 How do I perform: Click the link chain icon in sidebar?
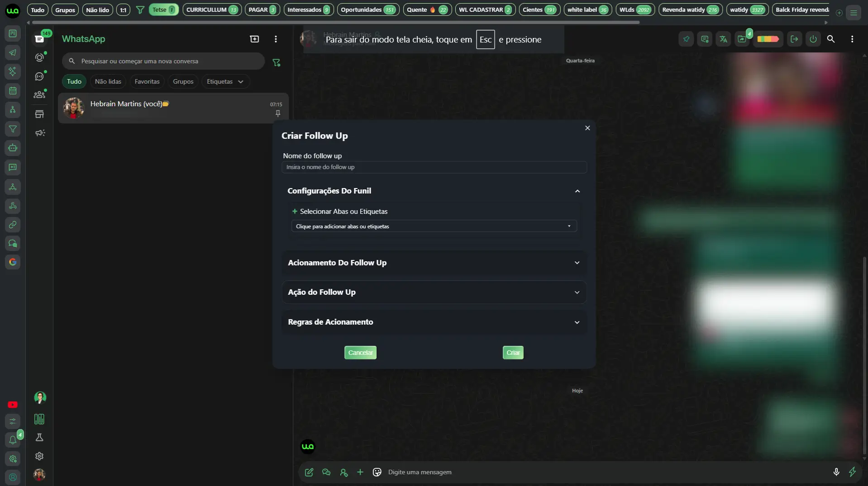(x=13, y=225)
